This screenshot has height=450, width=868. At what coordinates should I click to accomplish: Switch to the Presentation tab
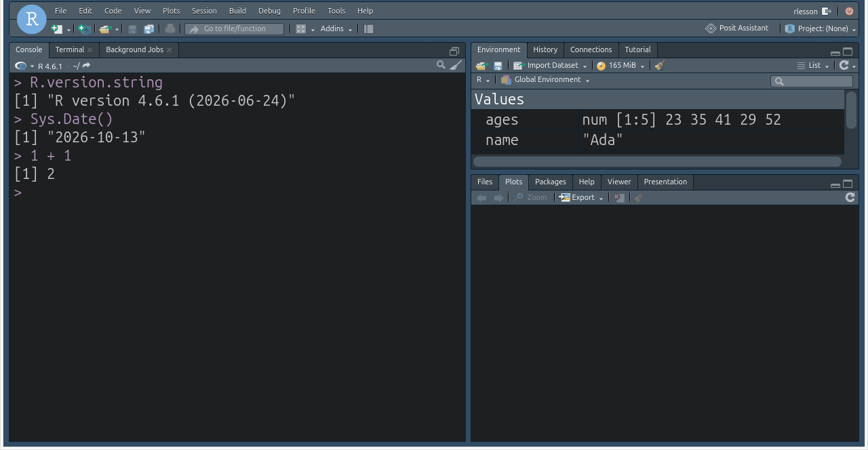tap(665, 182)
